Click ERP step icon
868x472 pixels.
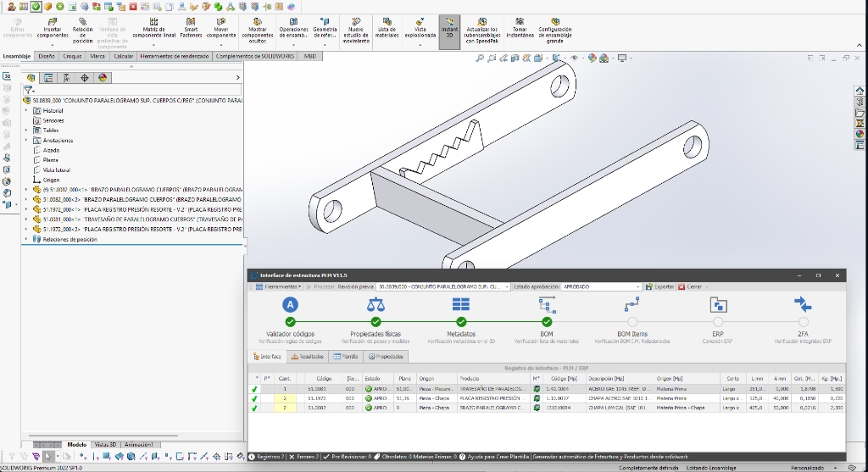718,305
